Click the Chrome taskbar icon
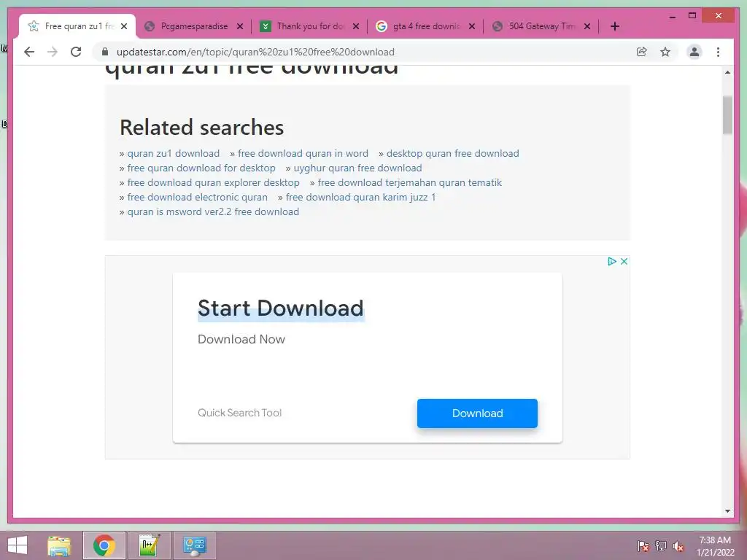 [104, 545]
